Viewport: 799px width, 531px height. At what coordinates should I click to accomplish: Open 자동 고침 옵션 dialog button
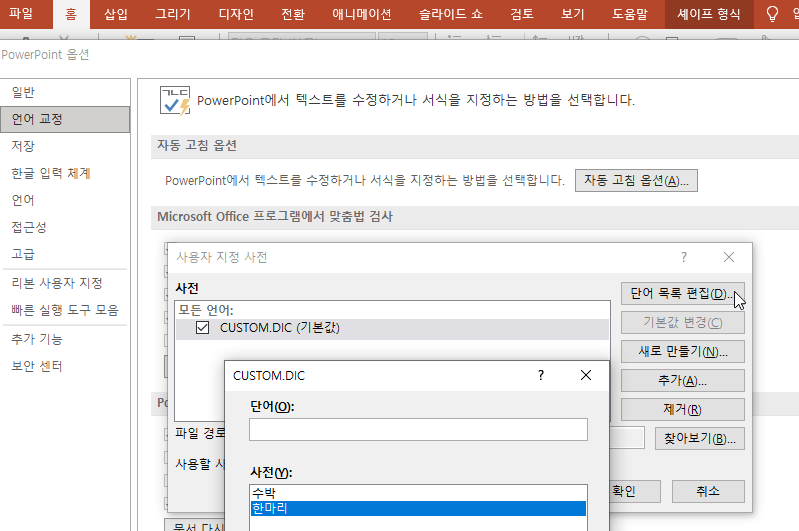point(636,180)
